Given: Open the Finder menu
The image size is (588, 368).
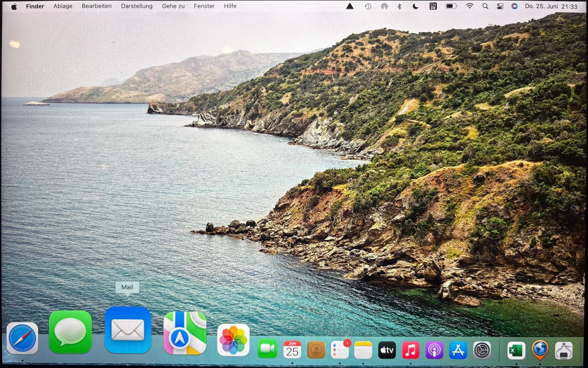Looking at the screenshot, I should [x=35, y=6].
